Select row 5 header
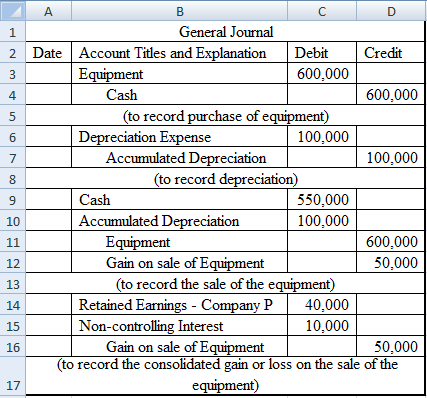 13,116
